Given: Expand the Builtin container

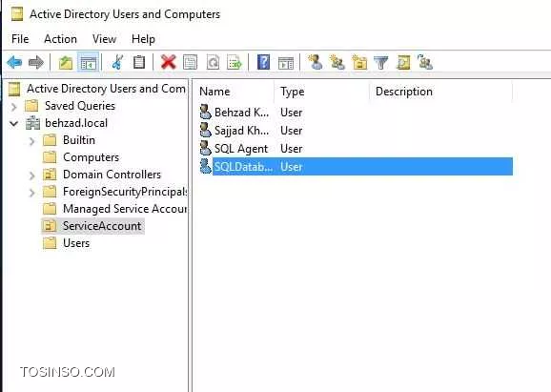Looking at the screenshot, I should click(x=32, y=141).
